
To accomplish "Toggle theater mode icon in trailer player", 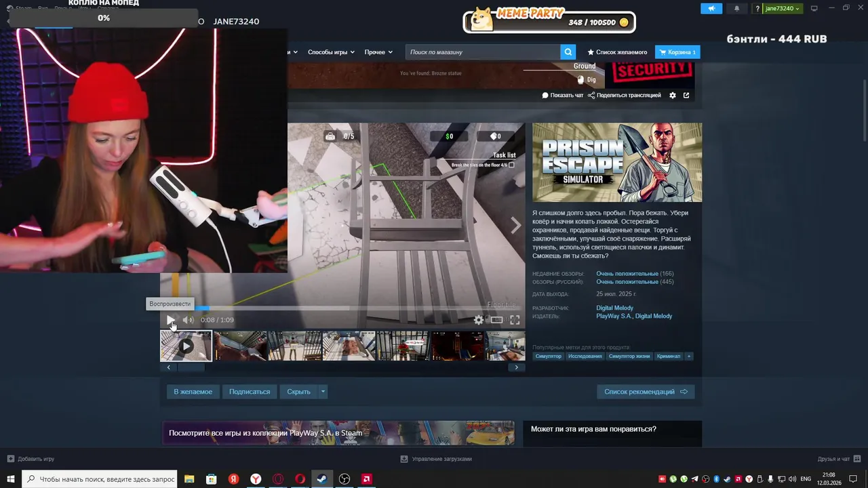I will [497, 320].
